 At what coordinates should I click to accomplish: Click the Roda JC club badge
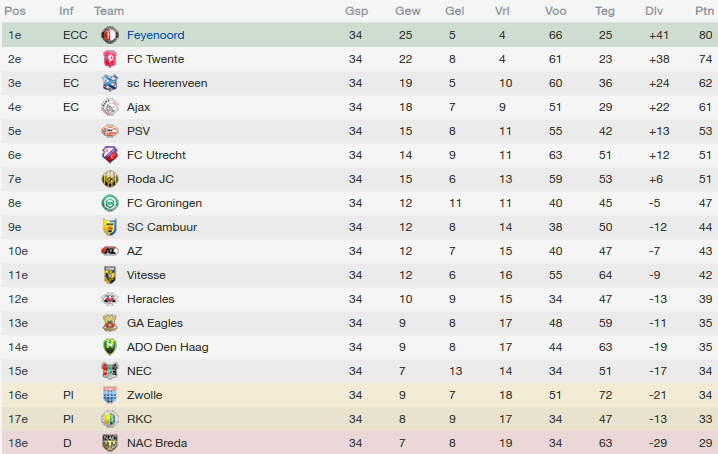(110, 179)
